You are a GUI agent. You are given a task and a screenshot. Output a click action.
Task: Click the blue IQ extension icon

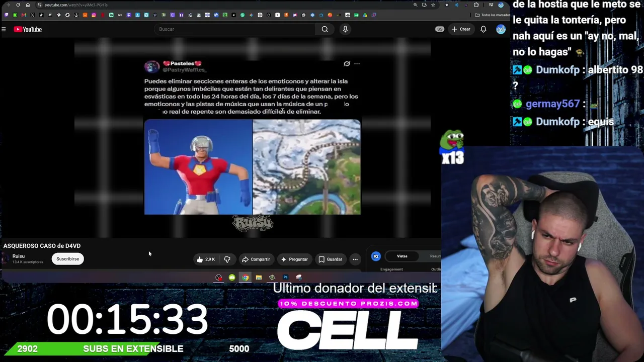[376, 256]
